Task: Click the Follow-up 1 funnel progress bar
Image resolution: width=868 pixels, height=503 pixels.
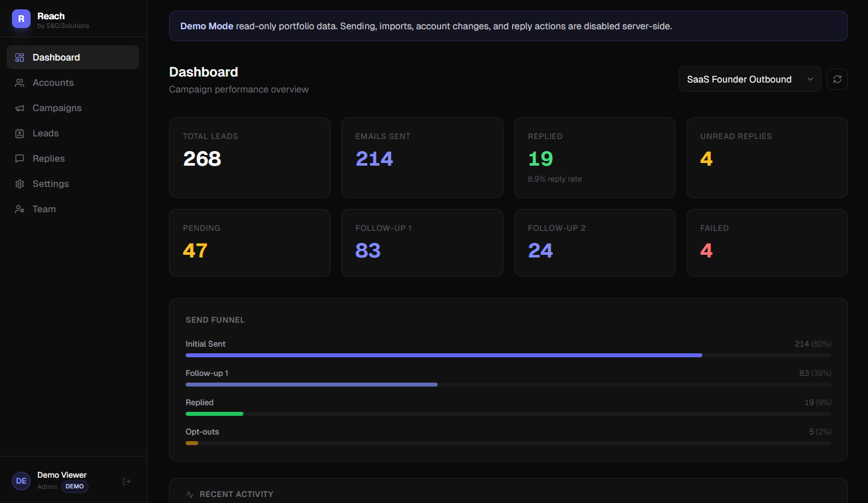Action: 508,385
